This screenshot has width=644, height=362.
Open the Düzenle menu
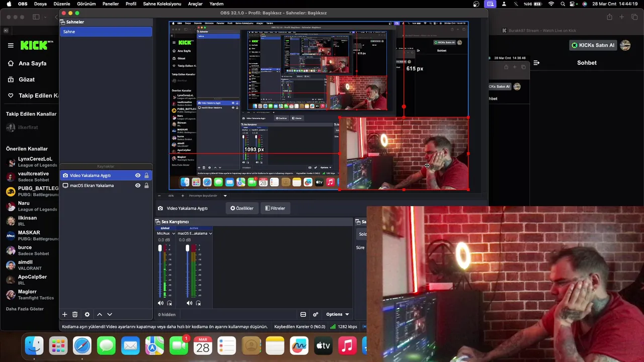tap(62, 4)
